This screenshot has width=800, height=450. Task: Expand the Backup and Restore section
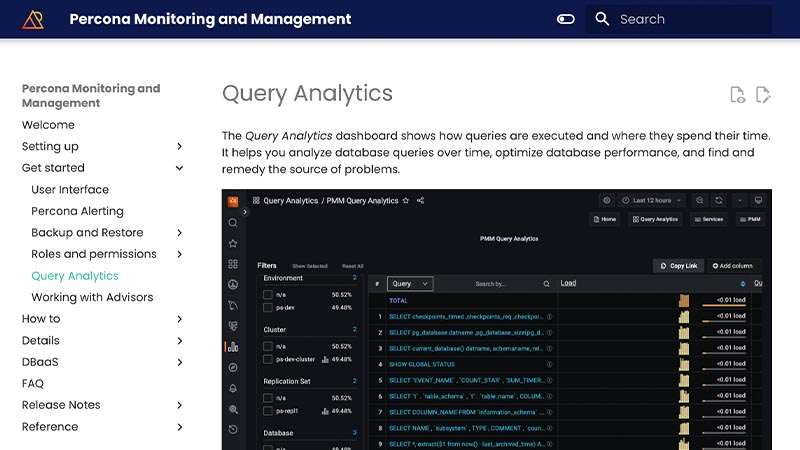coord(180,233)
